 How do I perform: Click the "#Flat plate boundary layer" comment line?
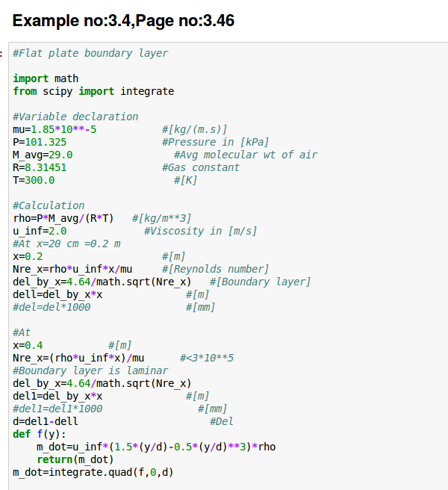pos(90,53)
